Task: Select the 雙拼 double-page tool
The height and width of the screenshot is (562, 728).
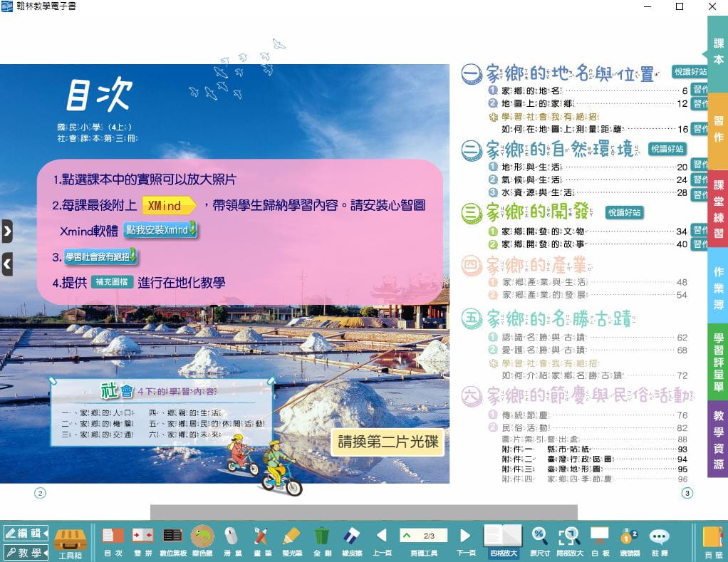Action: coord(143,541)
